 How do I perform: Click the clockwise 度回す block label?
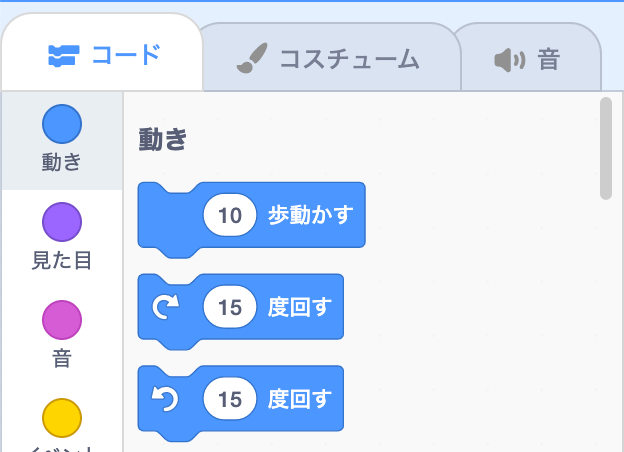(x=299, y=307)
